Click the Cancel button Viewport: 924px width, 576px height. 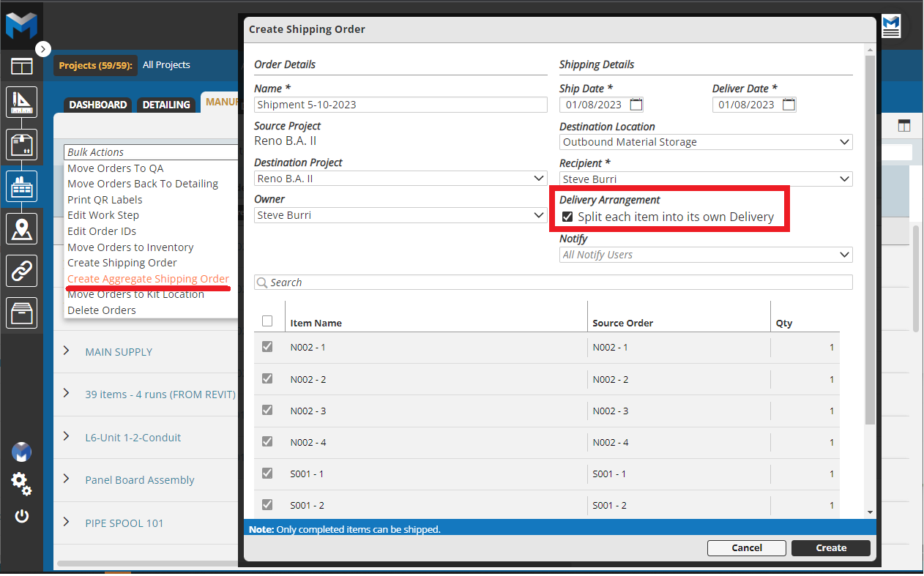(746, 548)
